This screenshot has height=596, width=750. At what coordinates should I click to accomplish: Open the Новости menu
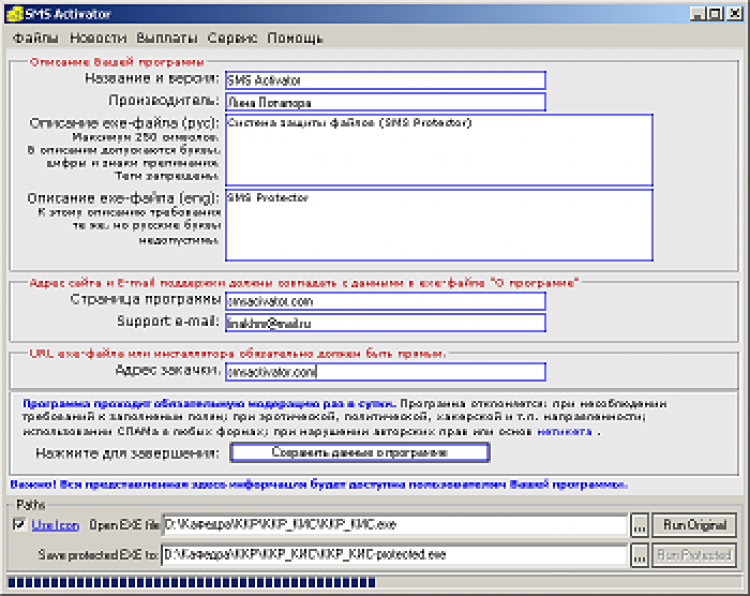98,38
